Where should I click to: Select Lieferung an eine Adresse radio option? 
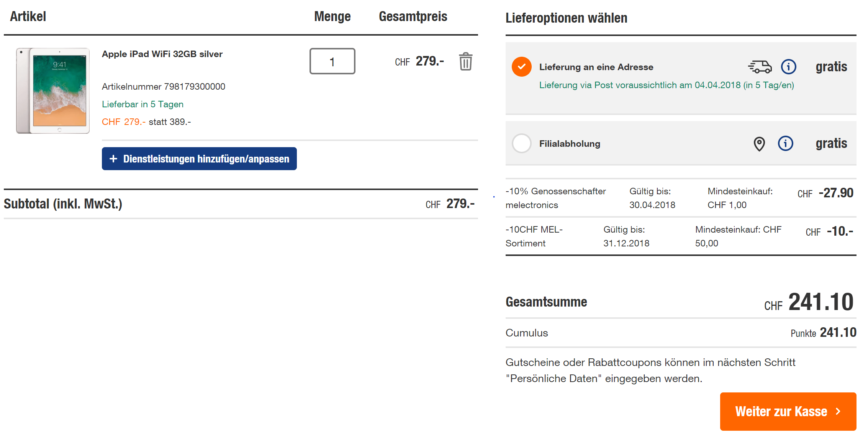click(521, 67)
